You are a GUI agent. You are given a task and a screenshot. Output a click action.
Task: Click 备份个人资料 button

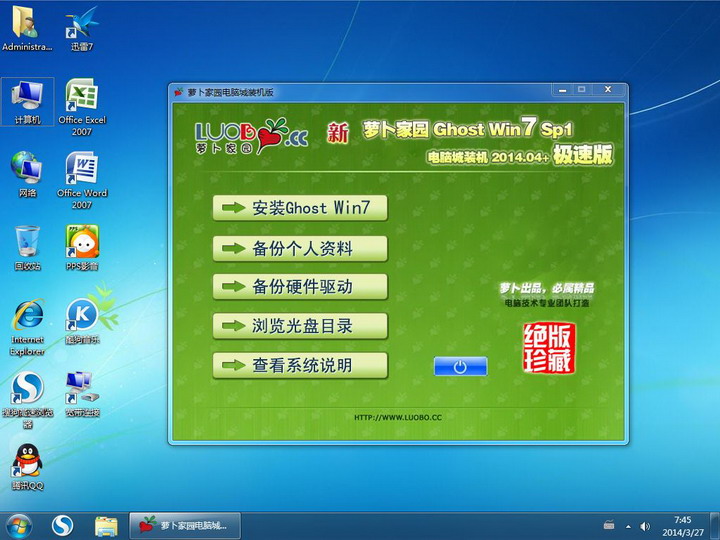click(300, 248)
